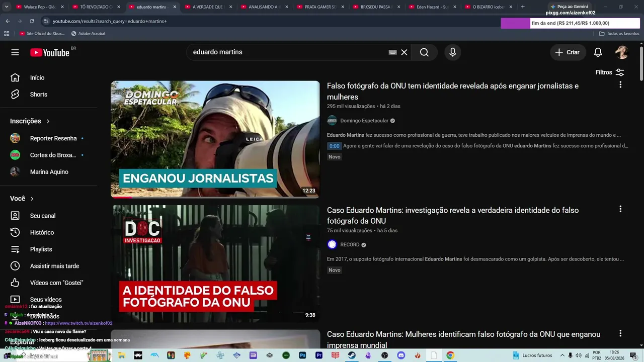Focus the YouTube search field

287,52
